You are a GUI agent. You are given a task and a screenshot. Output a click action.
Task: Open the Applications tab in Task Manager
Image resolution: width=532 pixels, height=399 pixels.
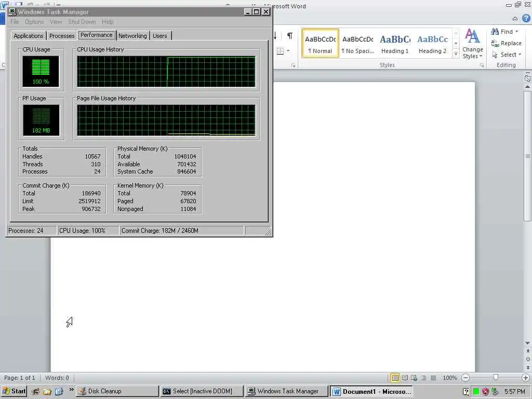29,36
